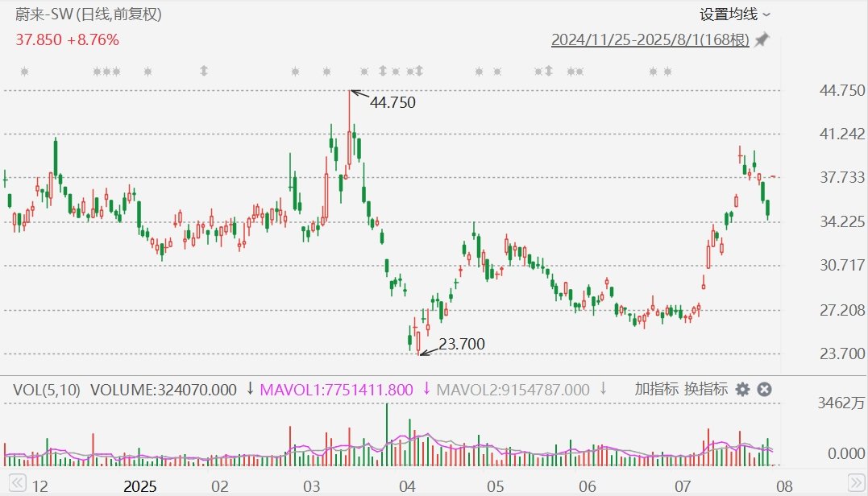Select the 07 month label on the timeline
868x496 pixels.
point(683,486)
